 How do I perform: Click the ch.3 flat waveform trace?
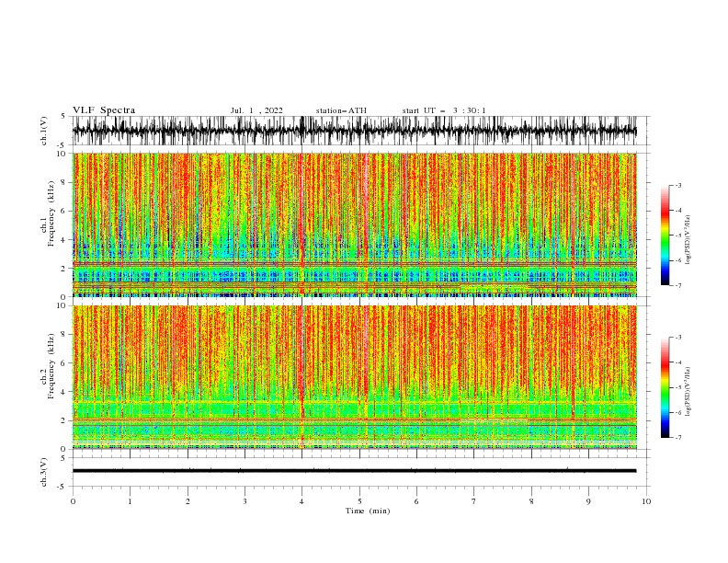[354, 471]
